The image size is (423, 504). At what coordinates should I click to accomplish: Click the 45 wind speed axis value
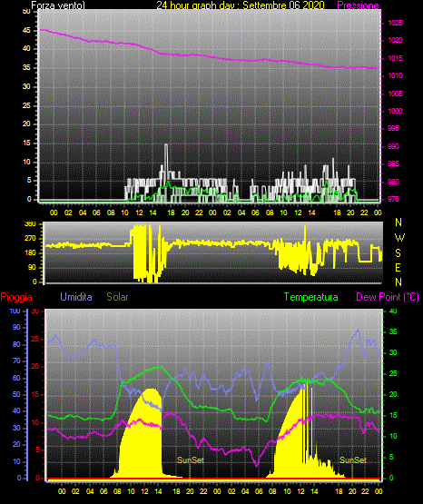tap(26, 31)
